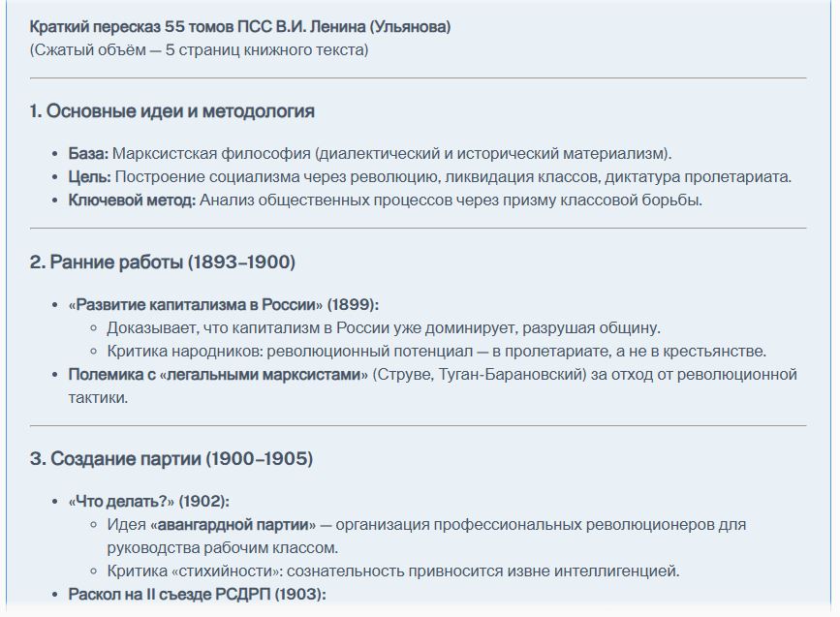Click the line starting with «Доказывает, что капитализм»
This screenshot has width=840, height=617.
click(384, 327)
